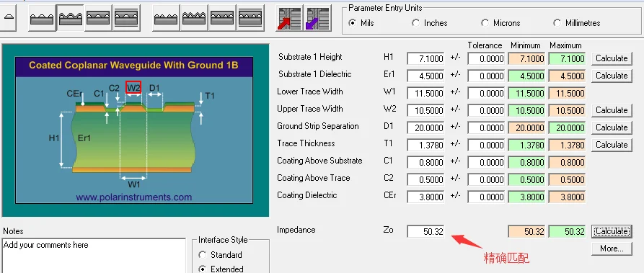Edit the tolerance field for W2
Viewport: 644px width, 273px height.
pyautogui.click(x=486, y=110)
